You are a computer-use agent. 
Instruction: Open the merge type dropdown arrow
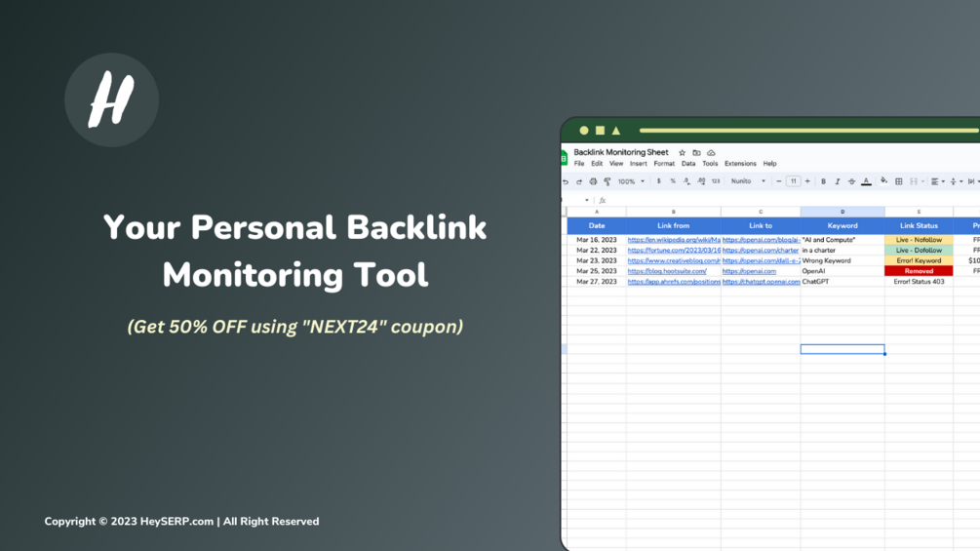tap(922, 181)
